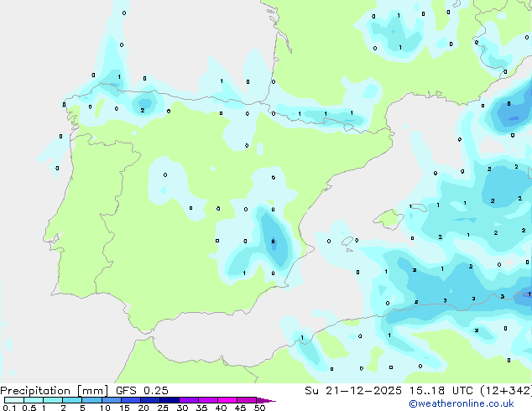Click the 'GFS 0.25' model label
532x411 pixels.
click(142, 391)
